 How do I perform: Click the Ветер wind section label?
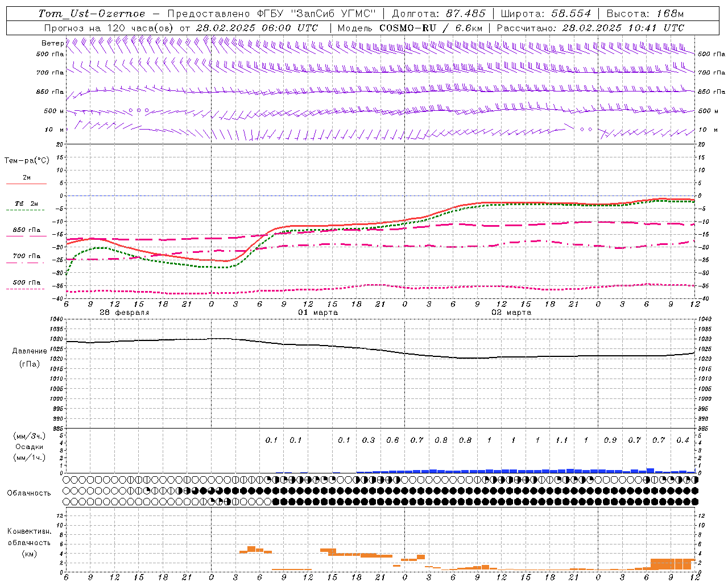pyautogui.click(x=52, y=43)
